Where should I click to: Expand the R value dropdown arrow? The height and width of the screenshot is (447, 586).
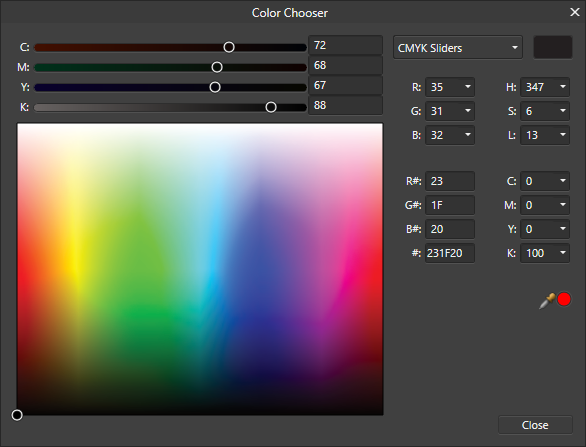click(468, 87)
